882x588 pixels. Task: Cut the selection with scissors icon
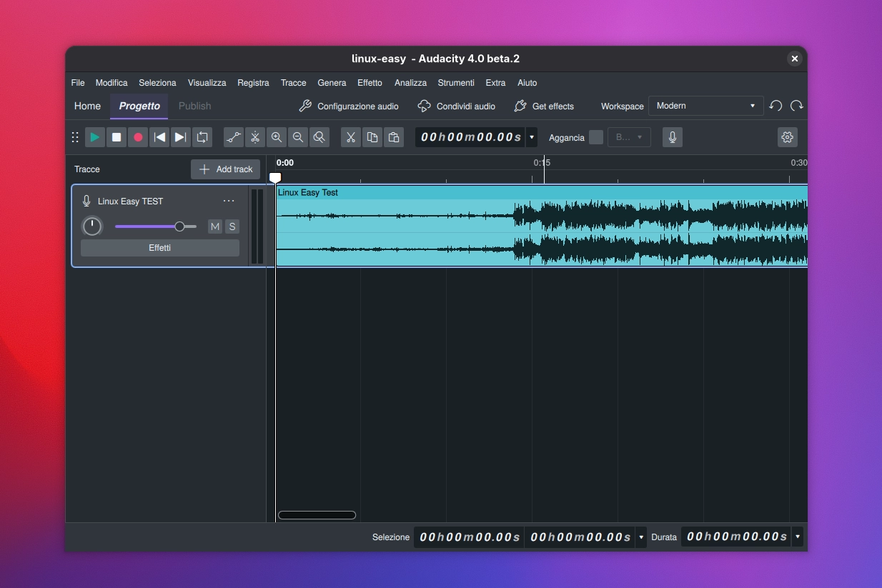351,137
